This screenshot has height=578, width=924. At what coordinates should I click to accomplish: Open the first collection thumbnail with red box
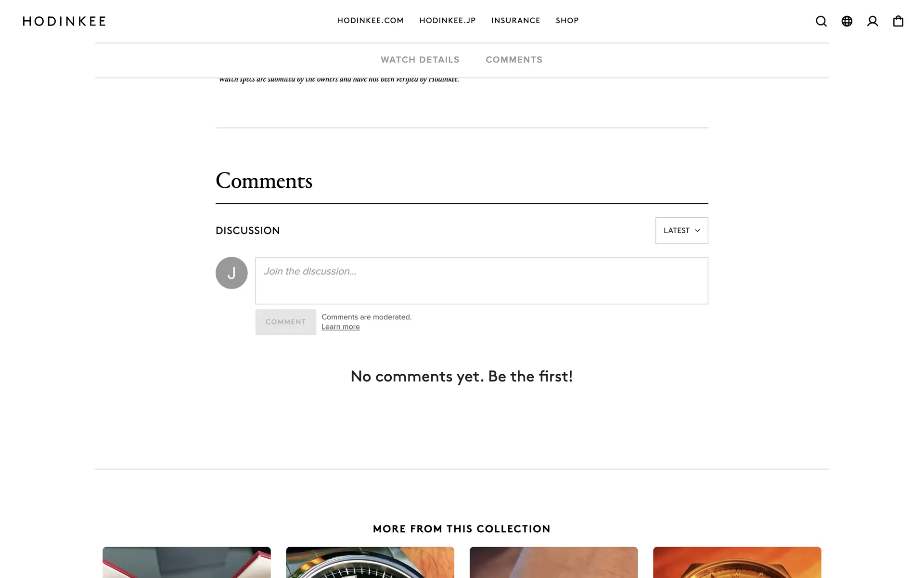point(187,562)
